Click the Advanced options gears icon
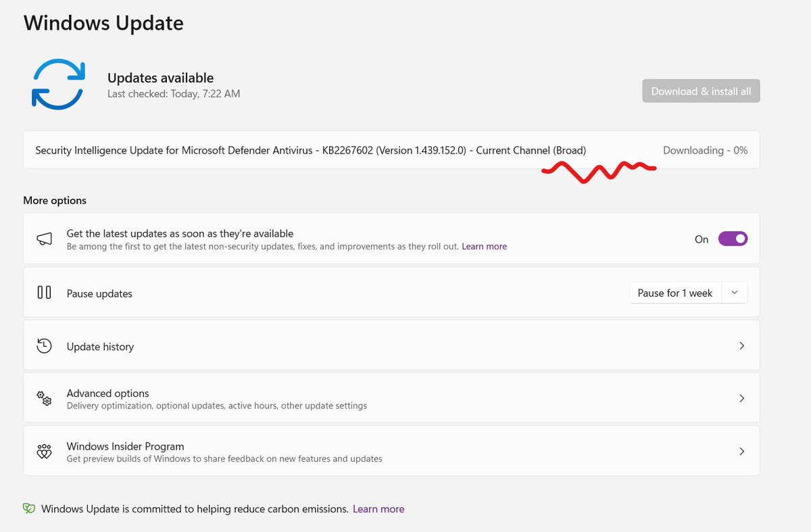Screen dimensions: 811x532 click(x=44, y=399)
